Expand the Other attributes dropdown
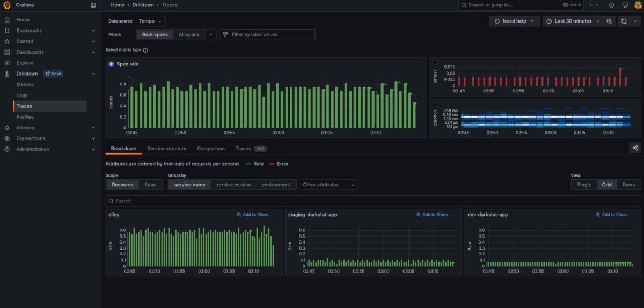This screenshot has height=308, width=644. [x=328, y=185]
